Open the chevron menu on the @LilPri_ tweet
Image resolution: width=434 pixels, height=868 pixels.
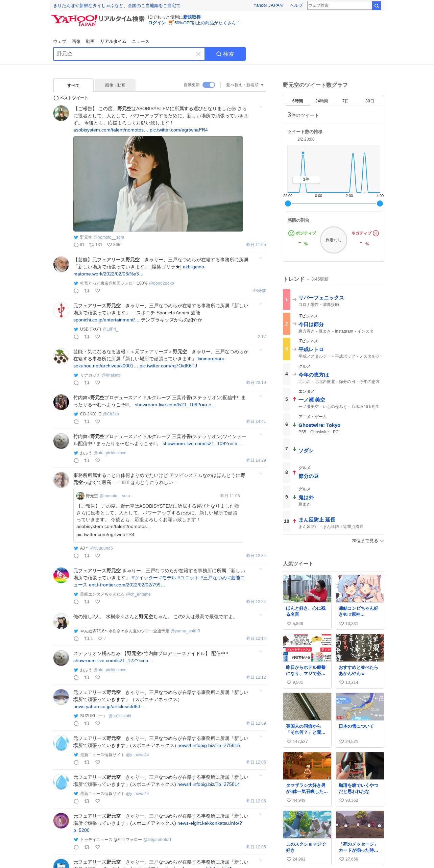[x=261, y=304]
